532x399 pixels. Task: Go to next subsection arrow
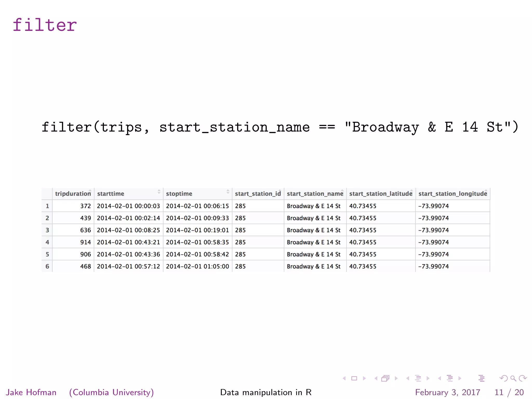(428, 378)
